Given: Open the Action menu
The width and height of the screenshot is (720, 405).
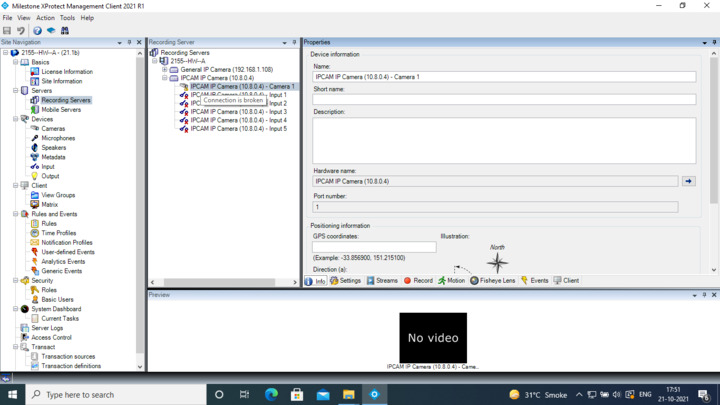Looking at the screenshot, I should click(x=45, y=18).
